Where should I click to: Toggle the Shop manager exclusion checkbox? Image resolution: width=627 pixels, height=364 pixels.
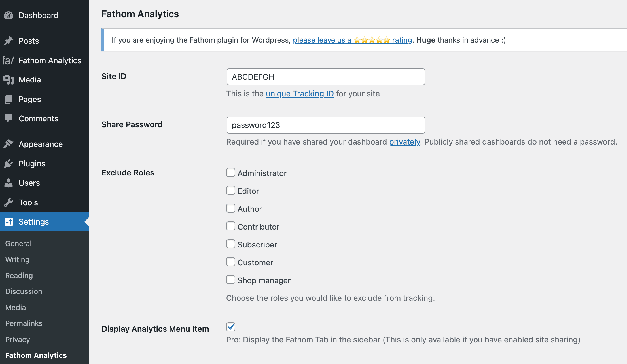pyautogui.click(x=230, y=280)
